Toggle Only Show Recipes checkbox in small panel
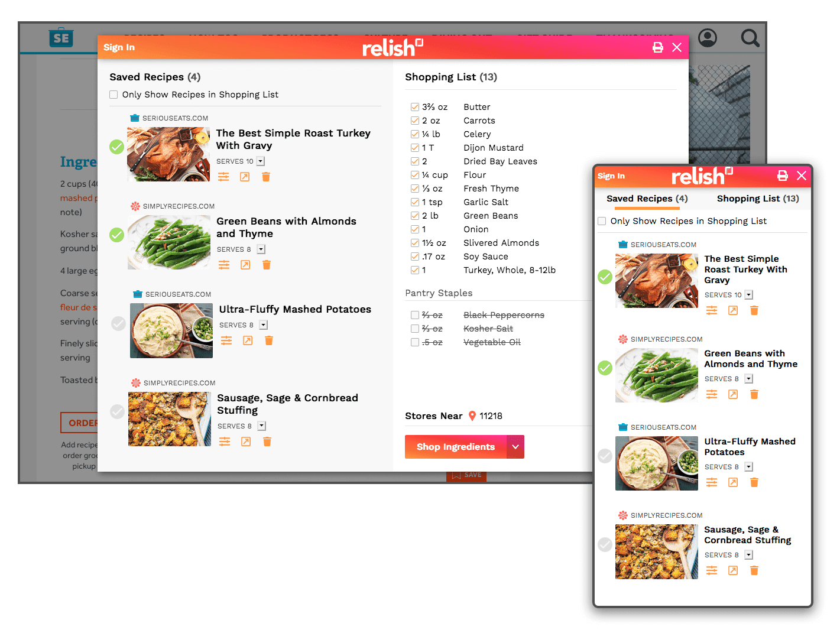840x633 pixels. (x=602, y=221)
